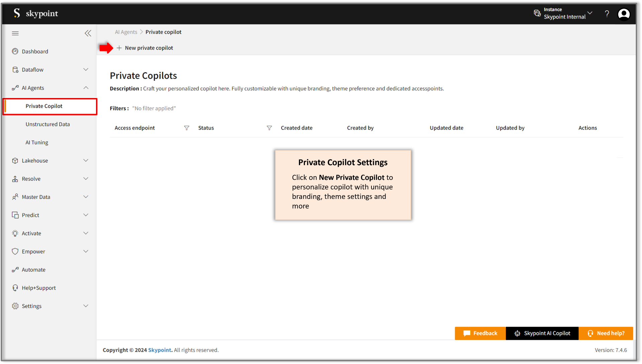Open the Instance dropdown chevron
The image size is (642, 364).
coord(590,13)
